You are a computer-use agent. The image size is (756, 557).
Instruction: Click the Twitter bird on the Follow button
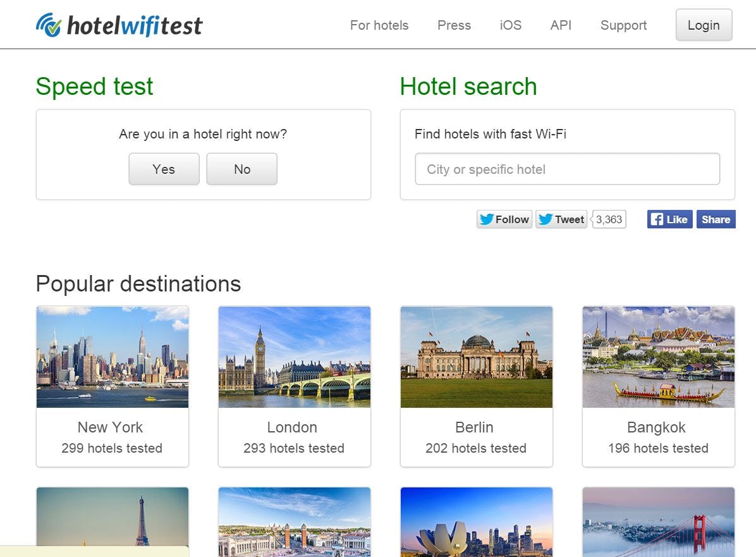pyautogui.click(x=487, y=219)
